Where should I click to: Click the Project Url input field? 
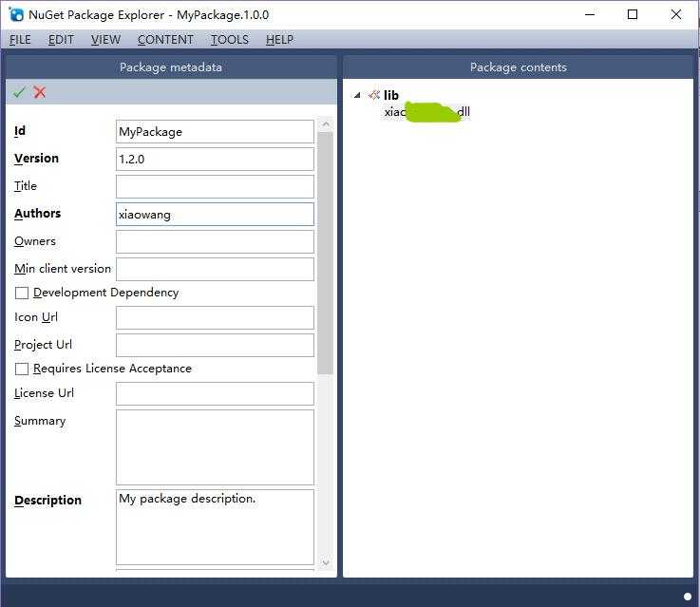click(x=215, y=345)
